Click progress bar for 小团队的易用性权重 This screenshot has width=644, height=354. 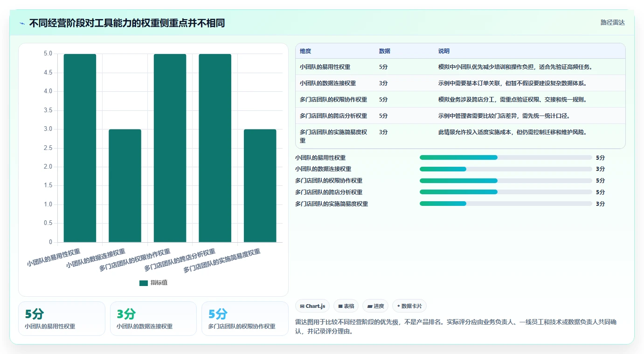pyautogui.click(x=506, y=157)
